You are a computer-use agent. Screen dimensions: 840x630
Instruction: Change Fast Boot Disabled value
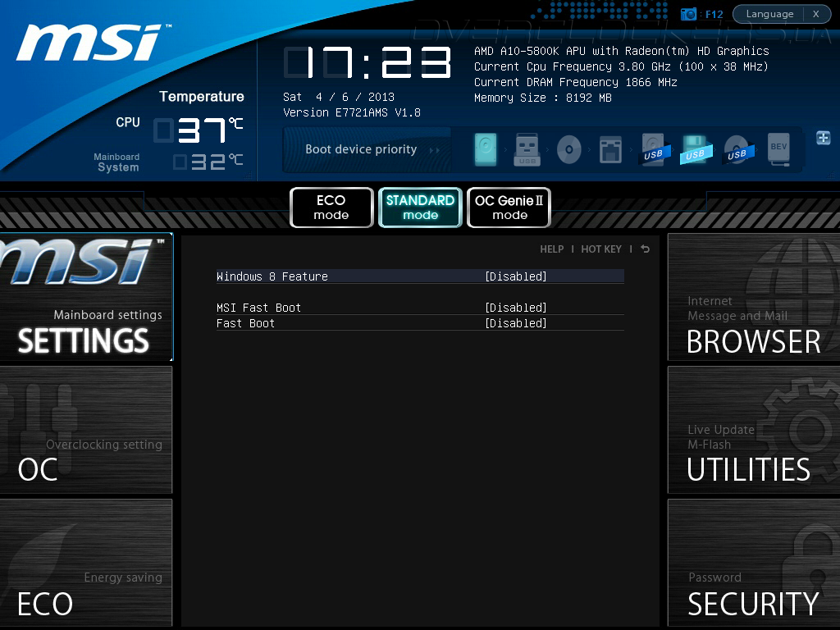[x=516, y=323]
